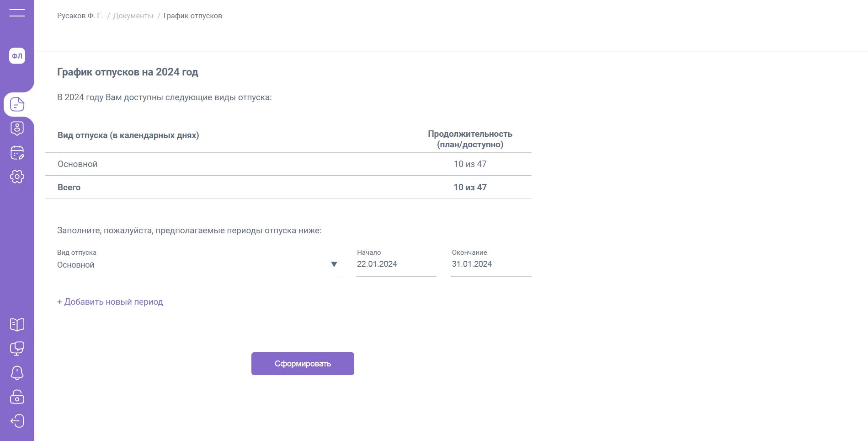Click the Начало date field 22.01.2024
This screenshot has width=868, height=441.
click(395, 264)
